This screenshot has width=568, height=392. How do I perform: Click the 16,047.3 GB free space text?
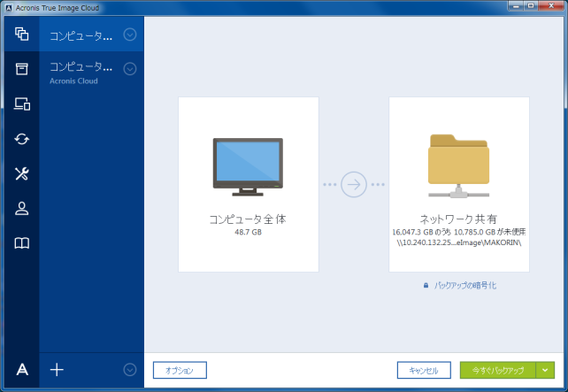pos(459,232)
